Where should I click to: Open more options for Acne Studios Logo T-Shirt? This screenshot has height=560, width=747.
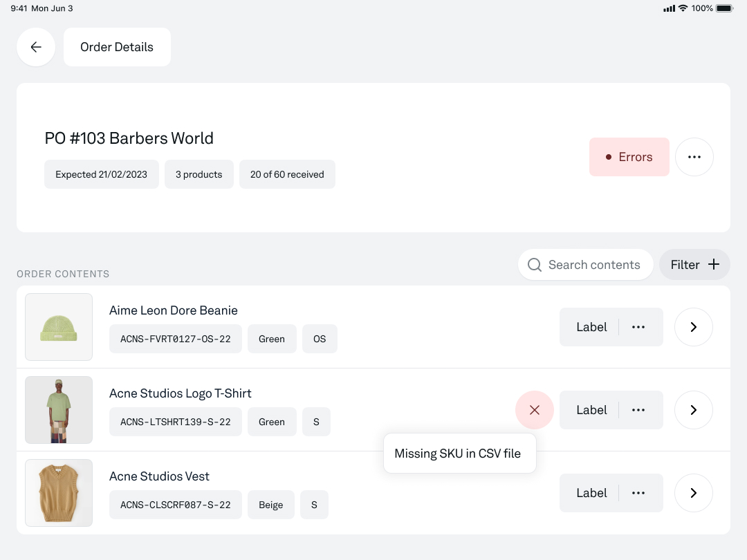coord(638,409)
